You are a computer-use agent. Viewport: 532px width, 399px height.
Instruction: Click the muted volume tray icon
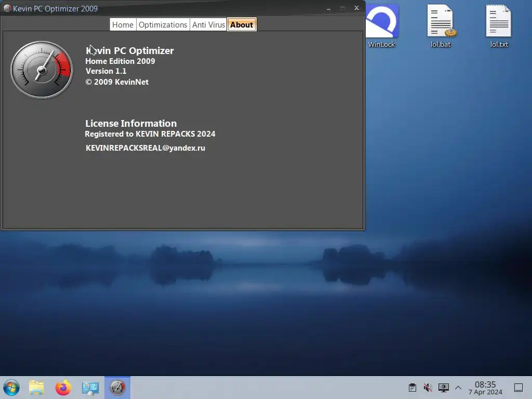[428, 388]
